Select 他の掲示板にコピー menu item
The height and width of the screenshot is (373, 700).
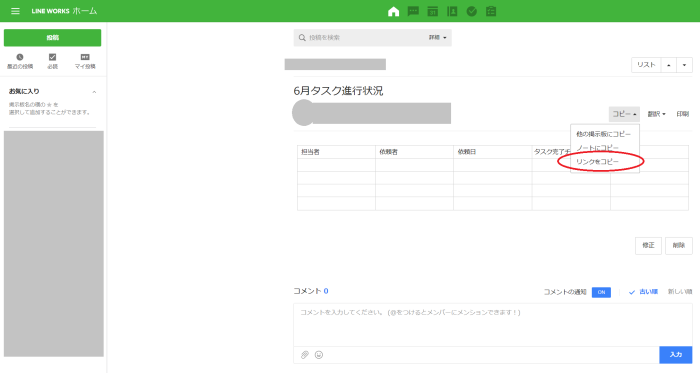click(604, 134)
